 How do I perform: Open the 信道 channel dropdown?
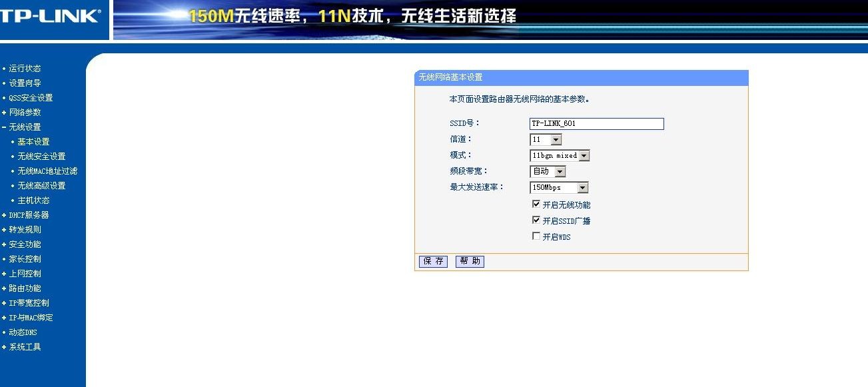point(556,139)
